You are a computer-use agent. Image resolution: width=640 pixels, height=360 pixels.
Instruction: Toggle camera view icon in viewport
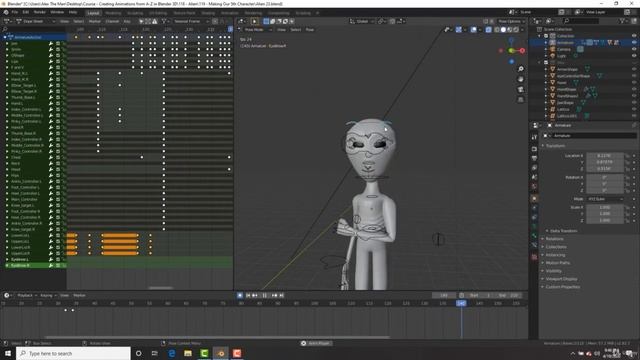click(x=521, y=89)
